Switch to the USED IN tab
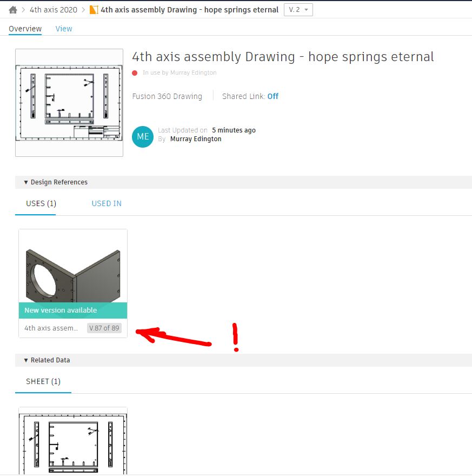The image size is (472, 476). (x=106, y=203)
